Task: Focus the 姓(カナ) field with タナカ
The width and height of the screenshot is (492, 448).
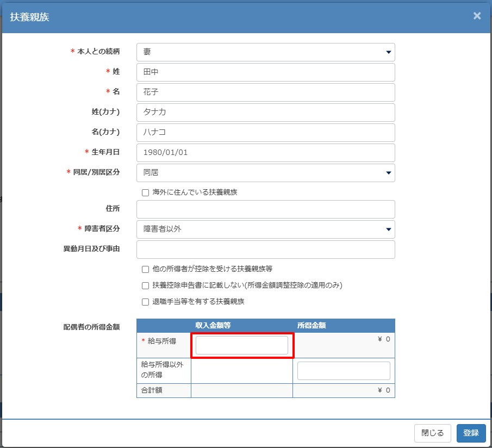Action: pos(265,113)
